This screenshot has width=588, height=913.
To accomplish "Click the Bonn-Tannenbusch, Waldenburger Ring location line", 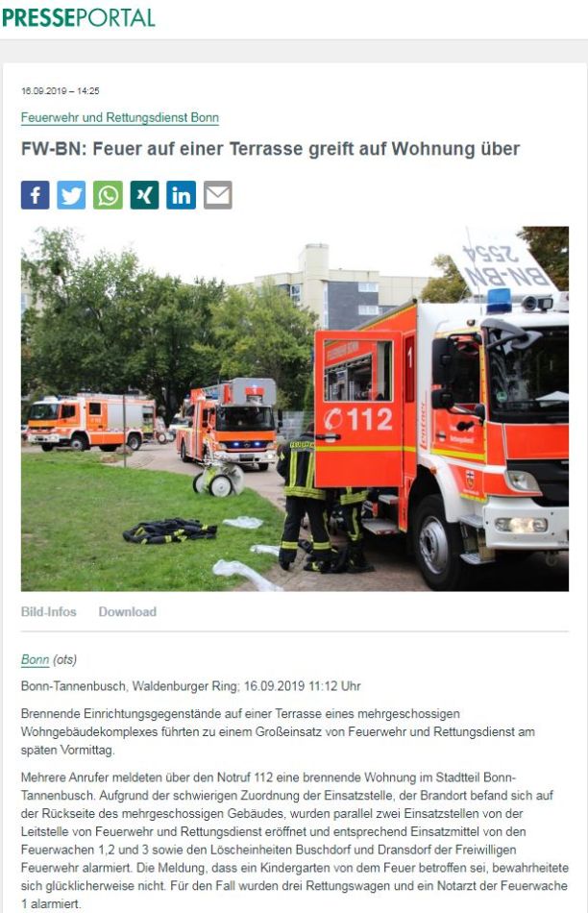I will (x=191, y=686).
